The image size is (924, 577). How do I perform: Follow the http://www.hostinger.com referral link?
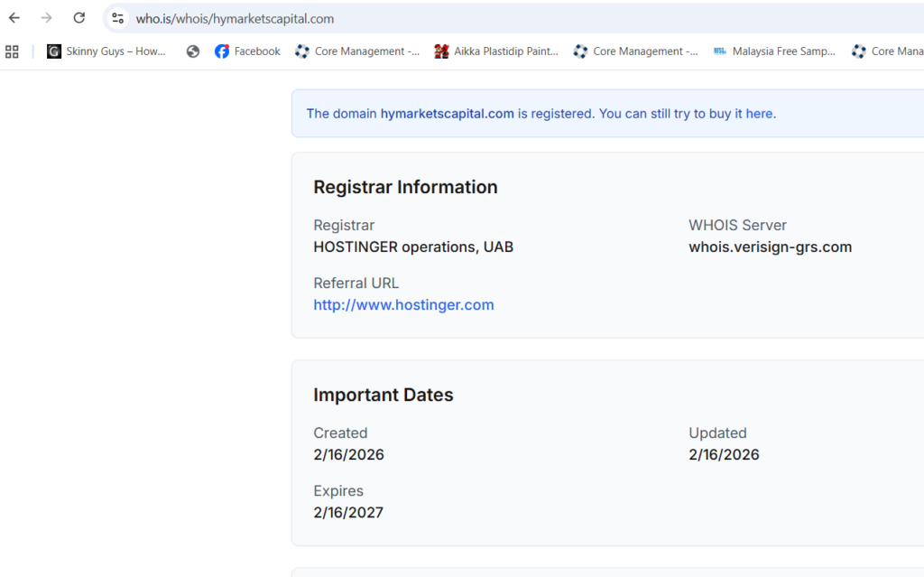pos(403,305)
